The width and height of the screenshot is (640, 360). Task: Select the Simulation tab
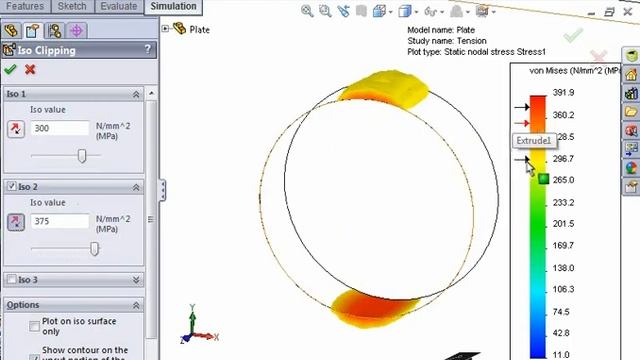(x=173, y=6)
